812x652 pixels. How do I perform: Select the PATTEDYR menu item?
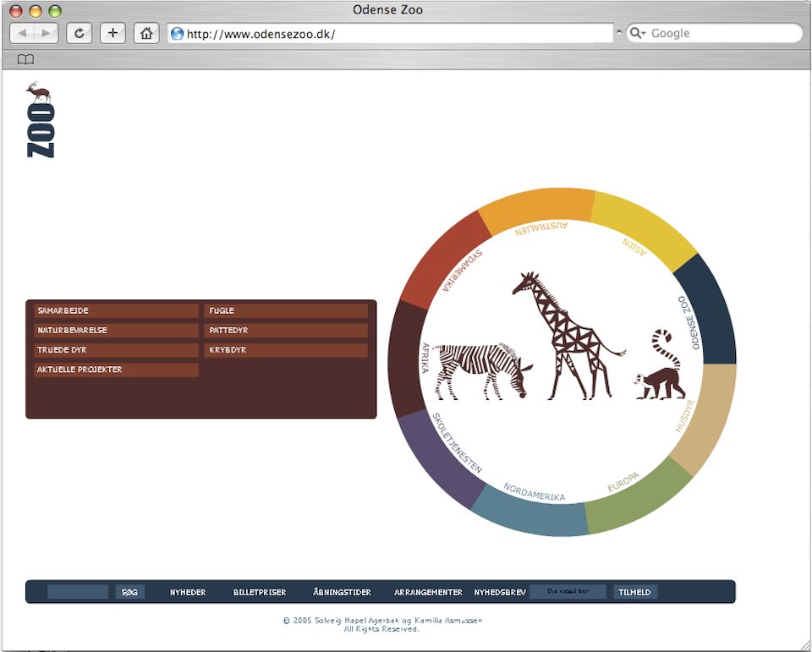pos(286,331)
